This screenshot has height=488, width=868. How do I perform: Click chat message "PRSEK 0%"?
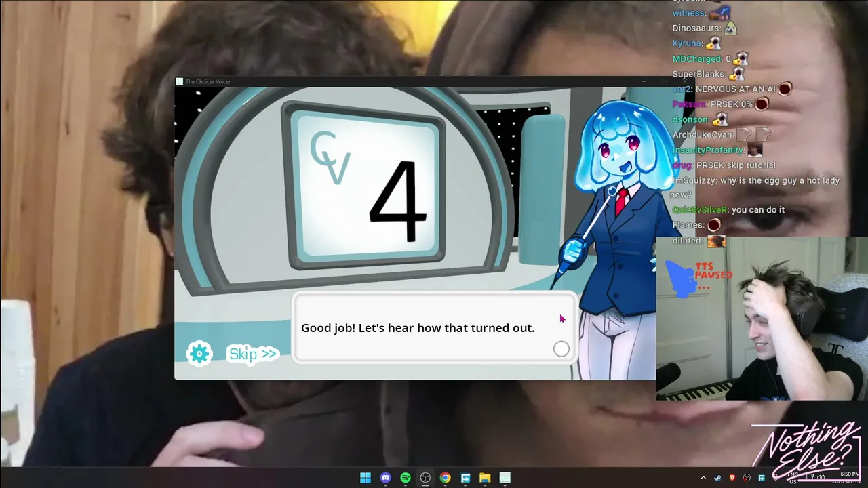(x=732, y=104)
